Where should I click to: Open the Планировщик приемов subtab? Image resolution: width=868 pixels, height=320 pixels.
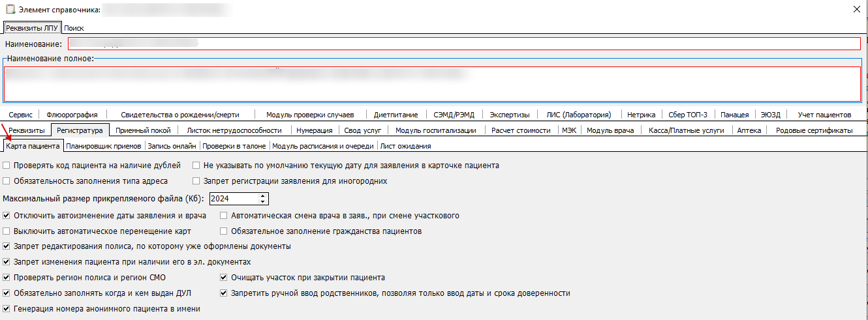click(x=104, y=146)
